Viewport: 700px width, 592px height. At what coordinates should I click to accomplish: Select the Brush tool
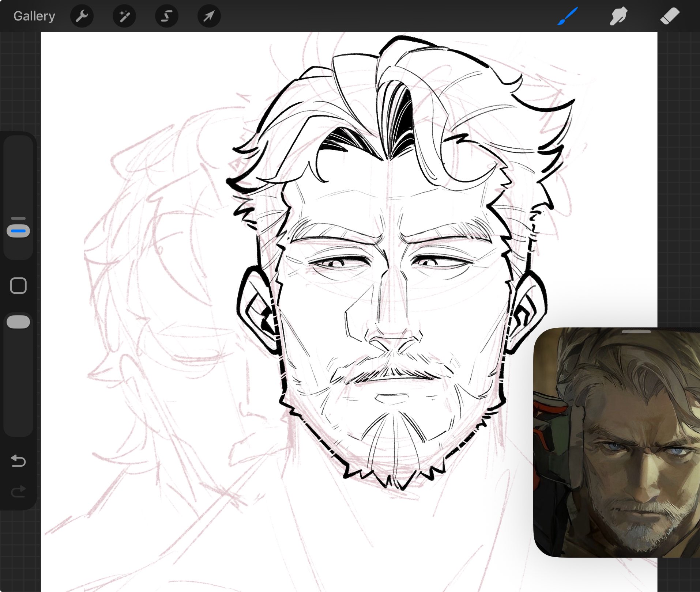coord(567,16)
